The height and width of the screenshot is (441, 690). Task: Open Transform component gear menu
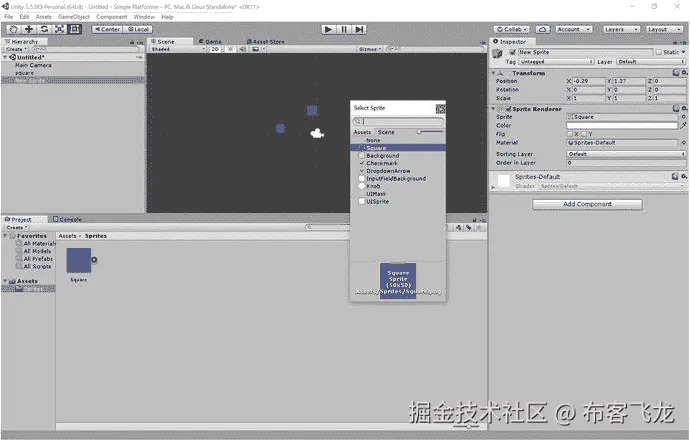(x=684, y=73)
